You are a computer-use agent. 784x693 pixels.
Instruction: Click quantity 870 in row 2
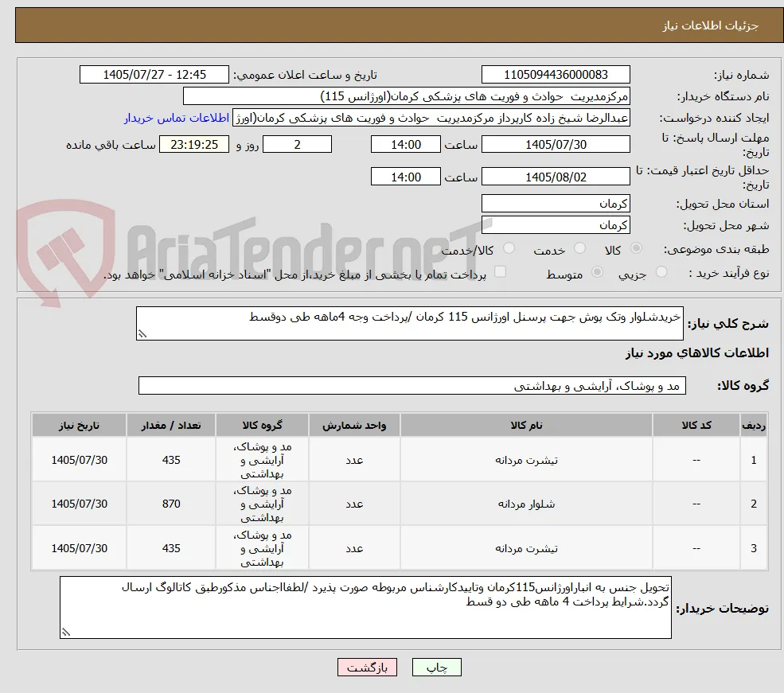click(171, 504)
